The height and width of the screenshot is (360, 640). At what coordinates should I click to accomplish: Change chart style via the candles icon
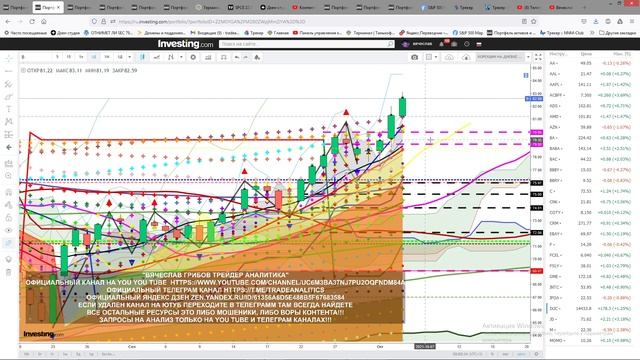143,57
